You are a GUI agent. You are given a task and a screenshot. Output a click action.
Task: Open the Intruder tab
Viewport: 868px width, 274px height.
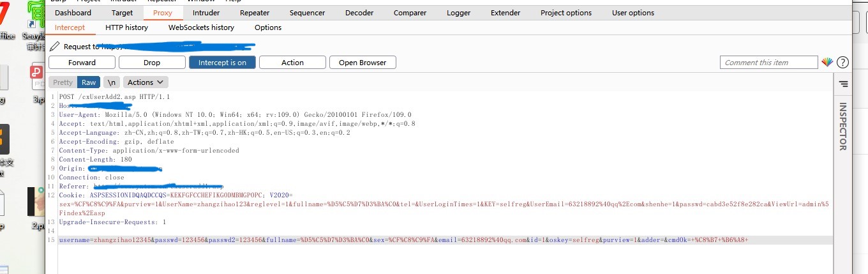(x=206, y=13)
